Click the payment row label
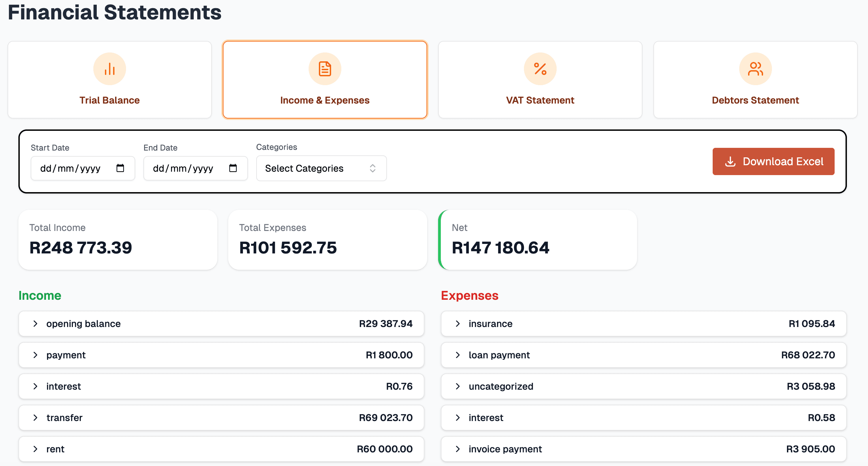 66,355
